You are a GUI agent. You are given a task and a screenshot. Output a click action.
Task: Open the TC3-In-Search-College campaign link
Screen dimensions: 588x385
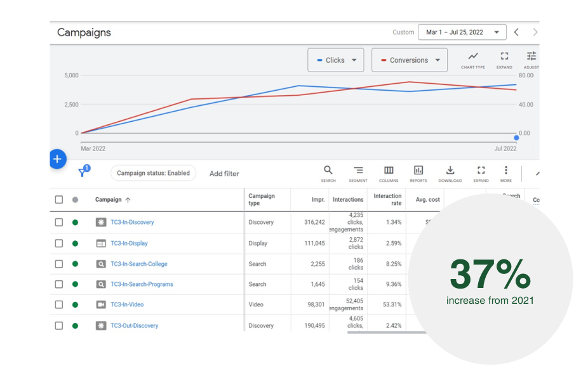(x=139, y=264)
